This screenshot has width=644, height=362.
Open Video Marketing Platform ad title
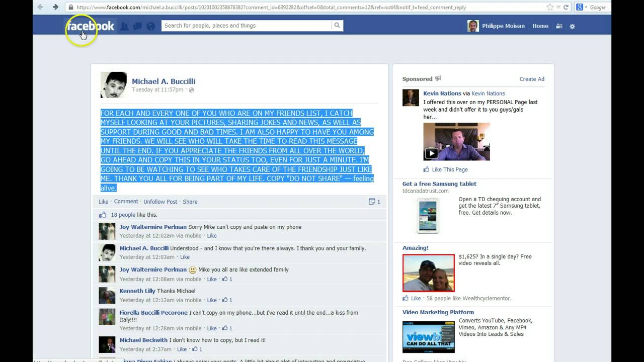tap(438, 312)
